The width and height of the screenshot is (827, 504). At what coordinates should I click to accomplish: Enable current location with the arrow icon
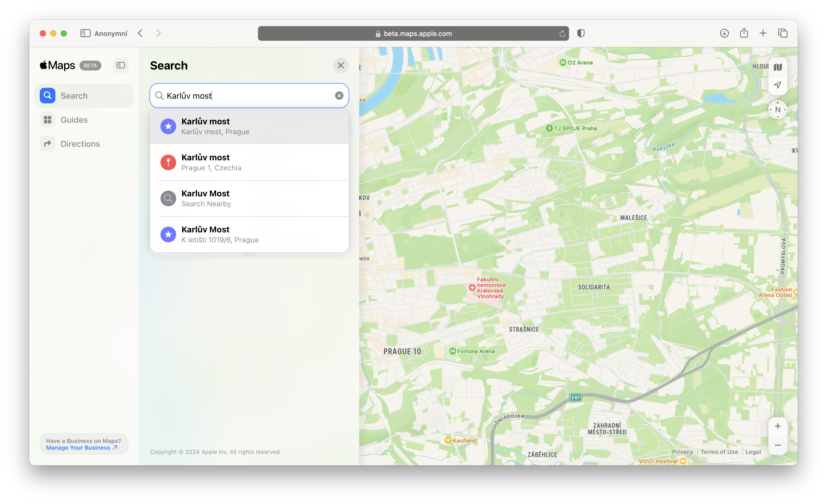[778, 85]
